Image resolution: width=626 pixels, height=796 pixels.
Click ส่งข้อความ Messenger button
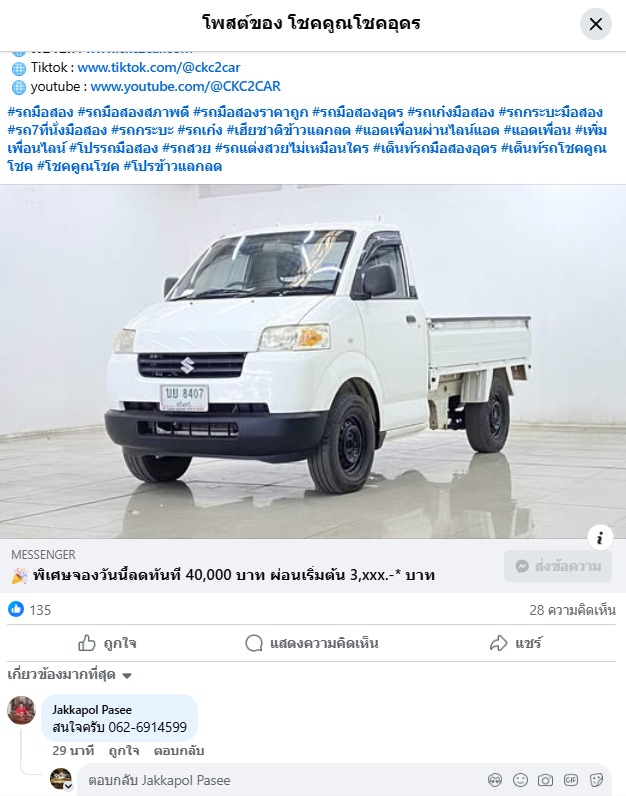tap(557, 566)
